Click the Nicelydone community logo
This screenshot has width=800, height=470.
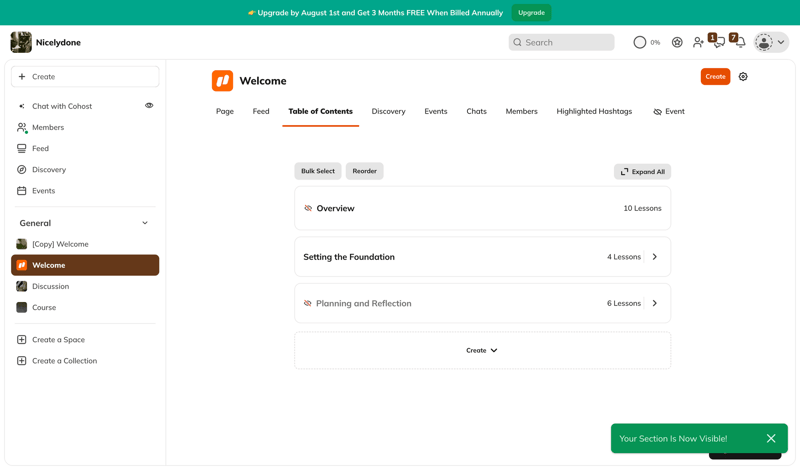21,42
